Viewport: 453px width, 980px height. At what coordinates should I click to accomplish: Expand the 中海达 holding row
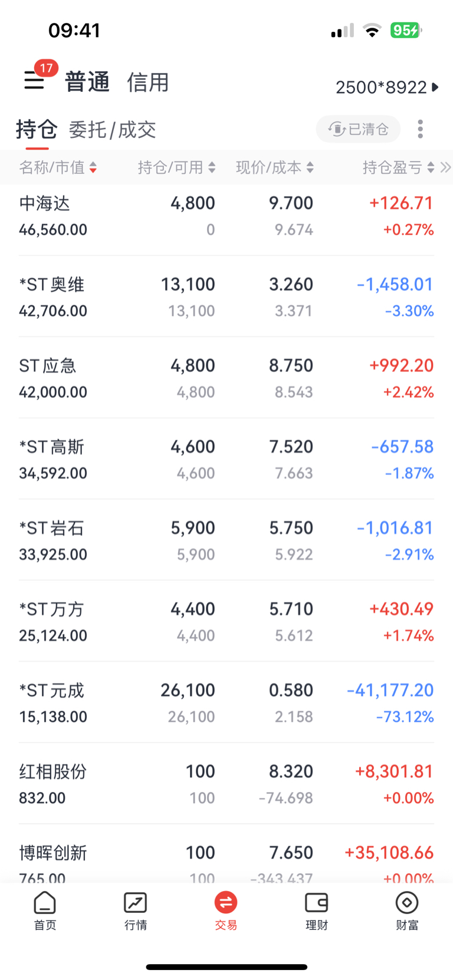(226, 216)
